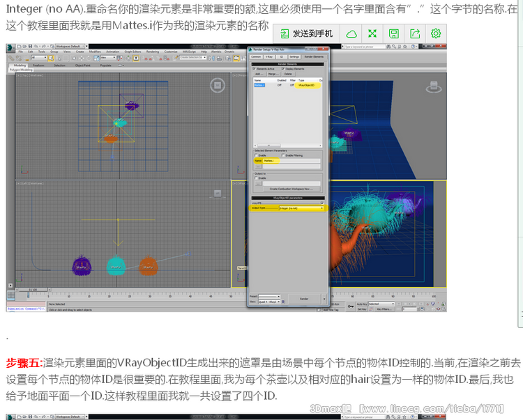This screenshot has height=420, width=523.
Task: Toggle the Elements Active checkbox
Action: [x=255, y=69]
